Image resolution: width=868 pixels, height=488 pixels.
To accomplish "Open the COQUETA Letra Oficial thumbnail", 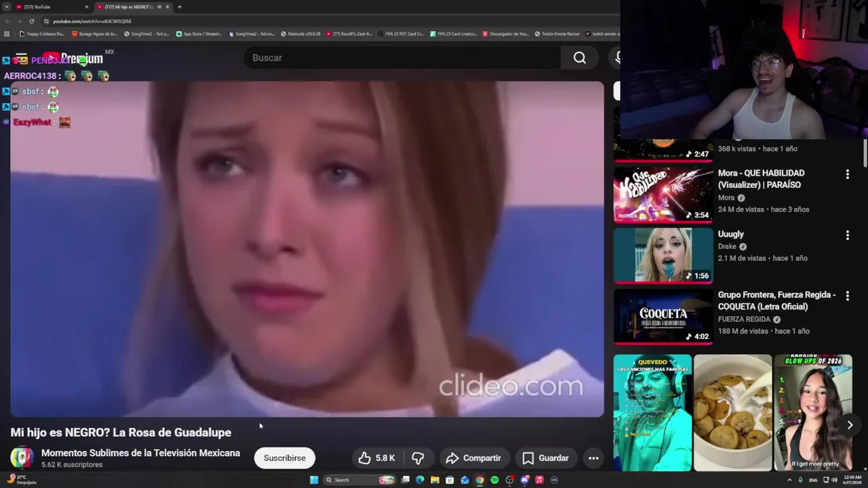I will click(663, 317).
